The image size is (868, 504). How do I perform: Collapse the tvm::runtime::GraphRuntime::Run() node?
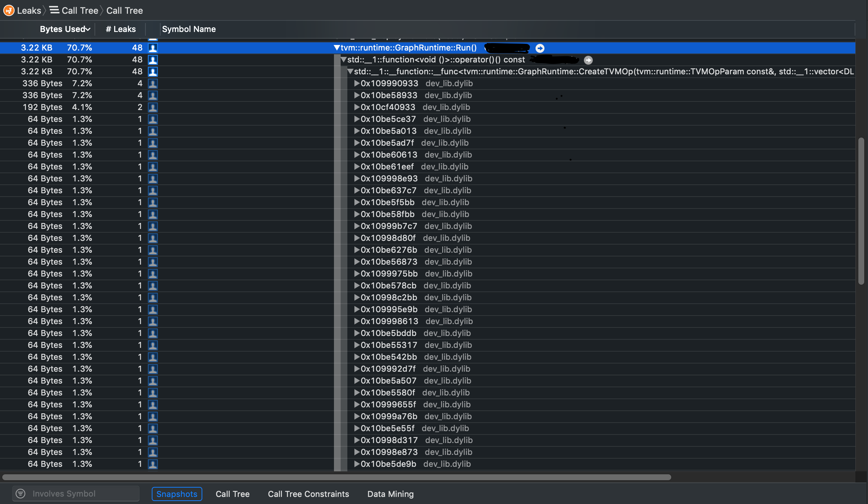tap(337, 48)
